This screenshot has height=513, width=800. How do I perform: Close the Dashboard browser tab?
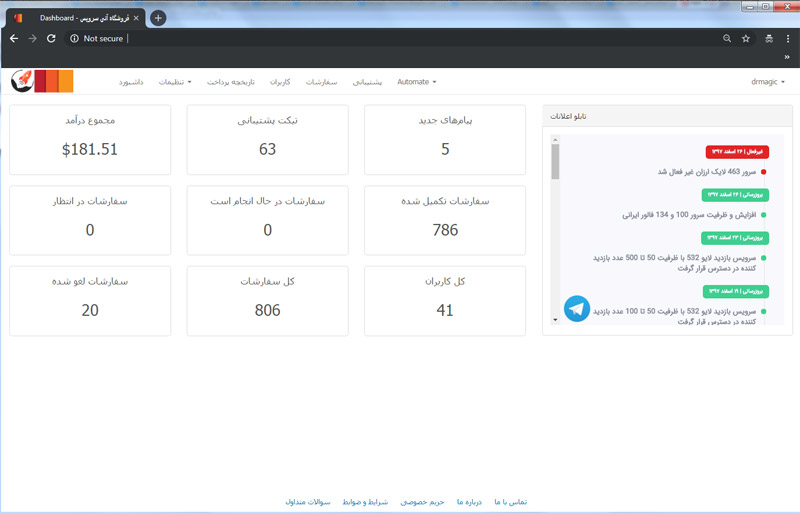point(136,18)
